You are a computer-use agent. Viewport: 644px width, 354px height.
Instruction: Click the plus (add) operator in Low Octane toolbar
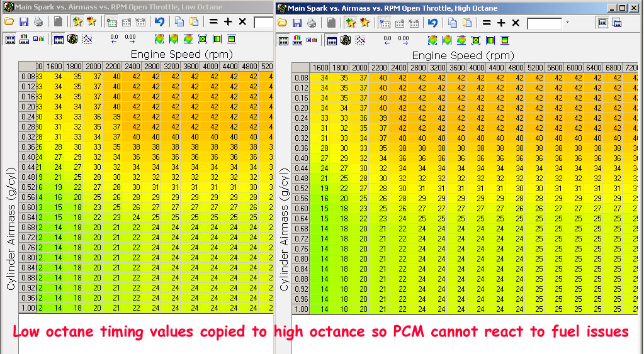[228, 23]
